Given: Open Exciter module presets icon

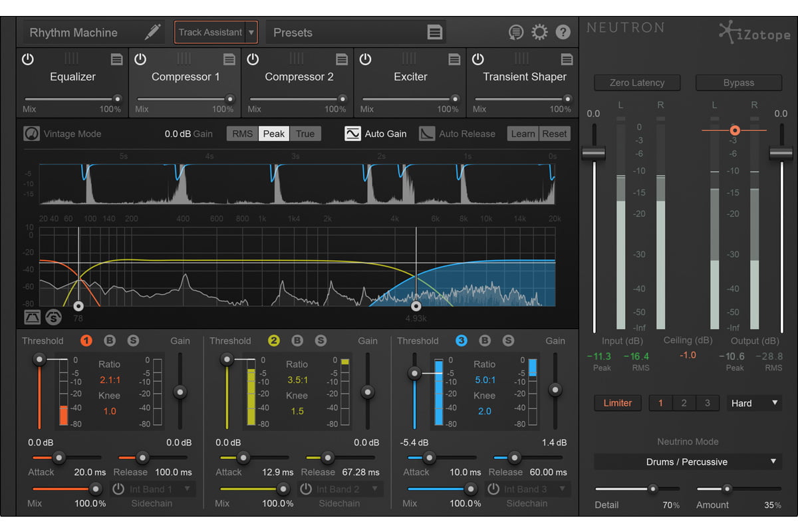Looking at the screenshot, I should [x=454, y=59].
